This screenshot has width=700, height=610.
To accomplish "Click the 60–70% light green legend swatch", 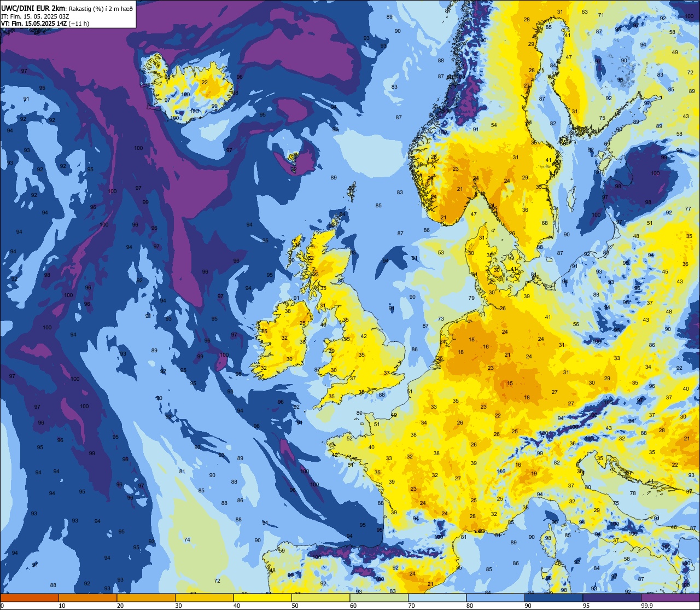I will (x=379, y=597).
